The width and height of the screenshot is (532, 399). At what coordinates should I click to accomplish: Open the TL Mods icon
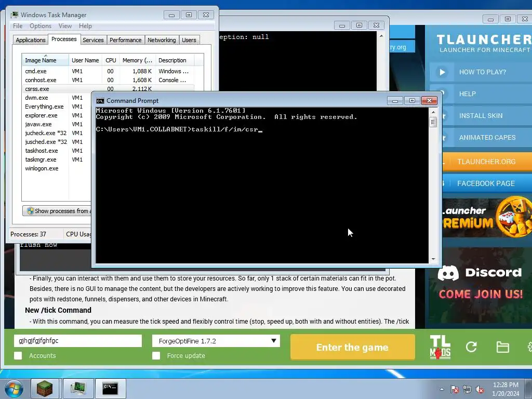click(440, 347)
